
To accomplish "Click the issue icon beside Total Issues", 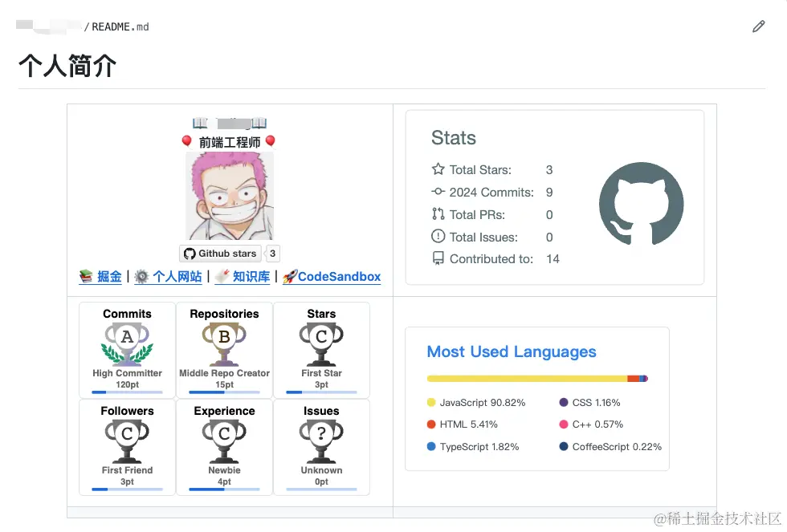I will tap(438, 236).
